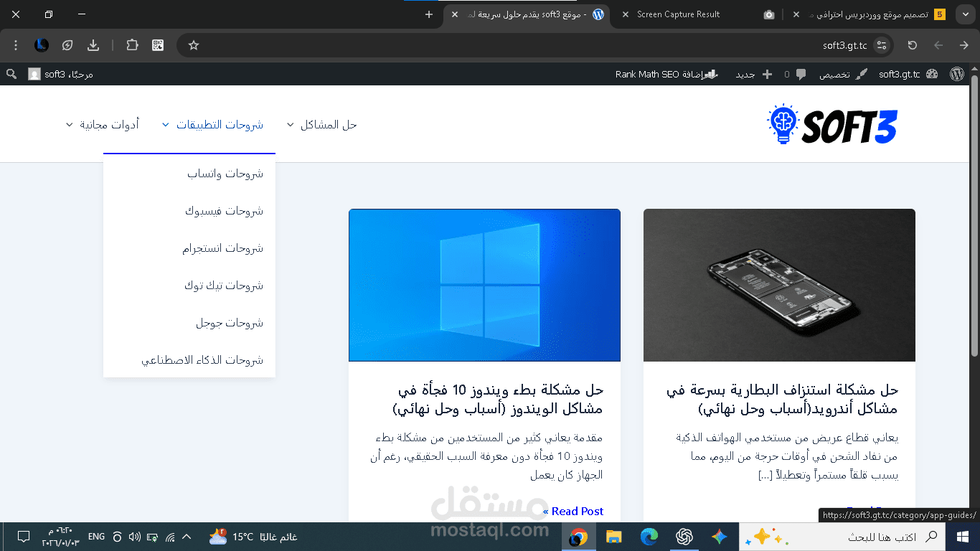980x551 pixels.
Task: Open the tab search chevron
Action: pos(964,14)
